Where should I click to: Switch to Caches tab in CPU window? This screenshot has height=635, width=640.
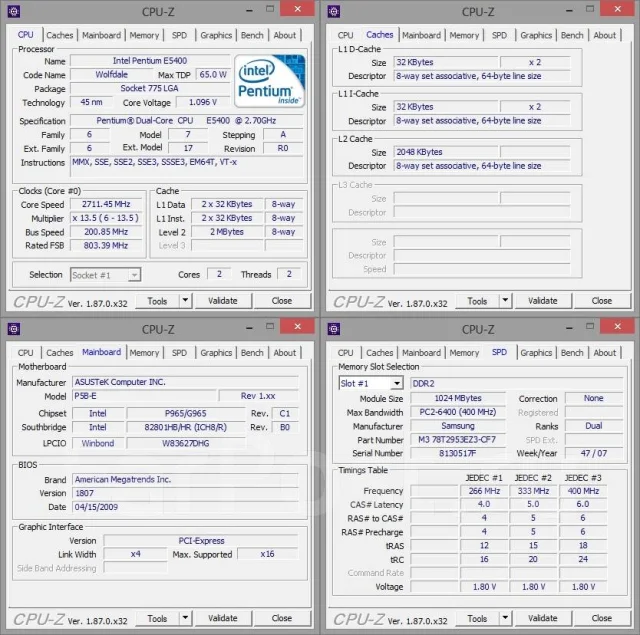click(60, 35)
